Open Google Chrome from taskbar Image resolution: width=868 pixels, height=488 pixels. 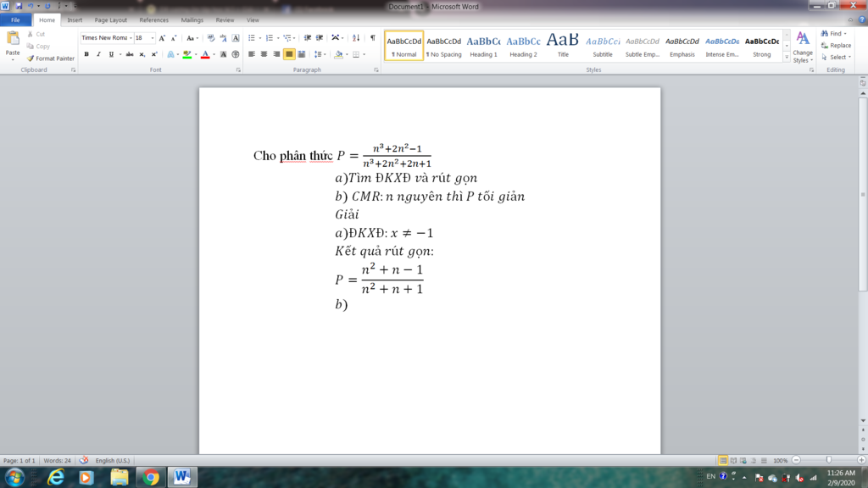click(x=151, y=477)
